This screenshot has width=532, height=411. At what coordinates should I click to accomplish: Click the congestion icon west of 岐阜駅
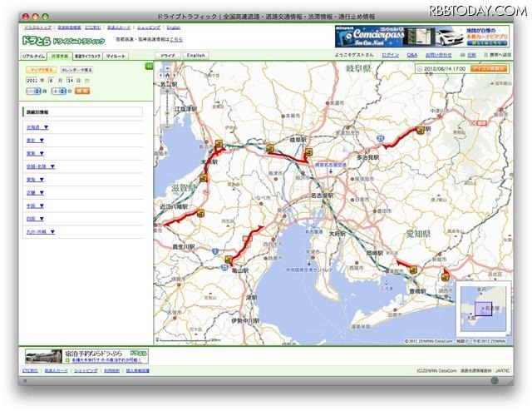pos(270,148)
